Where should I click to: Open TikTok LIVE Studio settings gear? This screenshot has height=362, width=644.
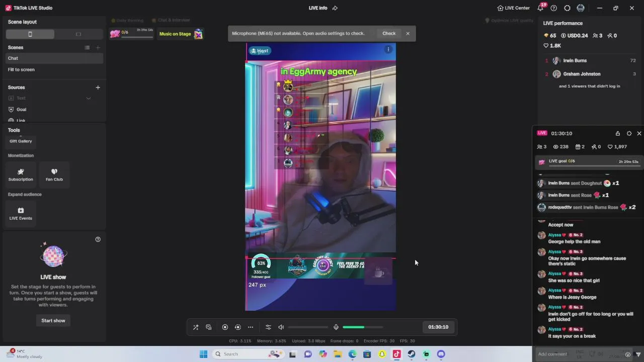pyautogui.click(x=567, y=8)
